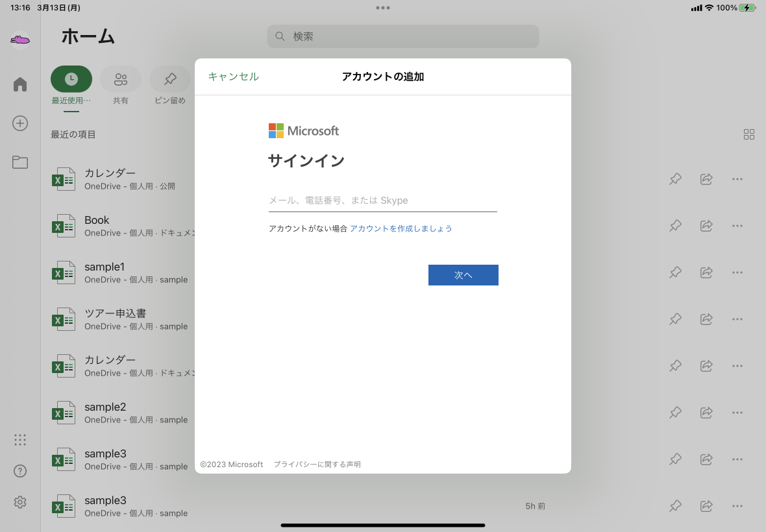Switch to grid view layout icon
Image resolution: width=766 pixels, height=532 pixels.
[x=749, y=134]
